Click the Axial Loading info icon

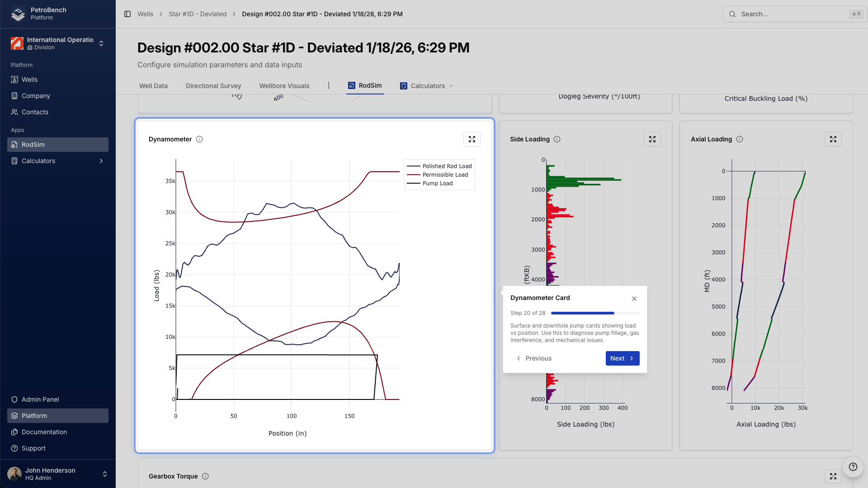click(740, 139)
